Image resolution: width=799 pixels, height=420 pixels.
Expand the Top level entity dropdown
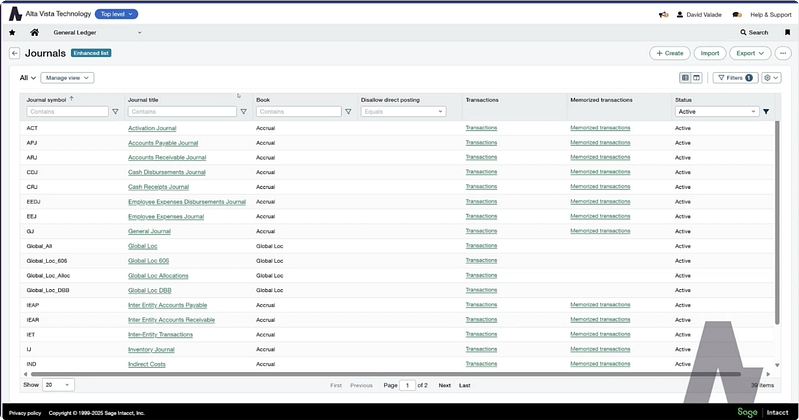(118, 14)
